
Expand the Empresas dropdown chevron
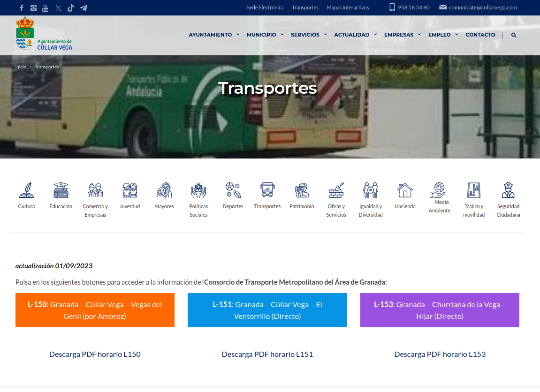pyautogui.click(x=419, y=35)
